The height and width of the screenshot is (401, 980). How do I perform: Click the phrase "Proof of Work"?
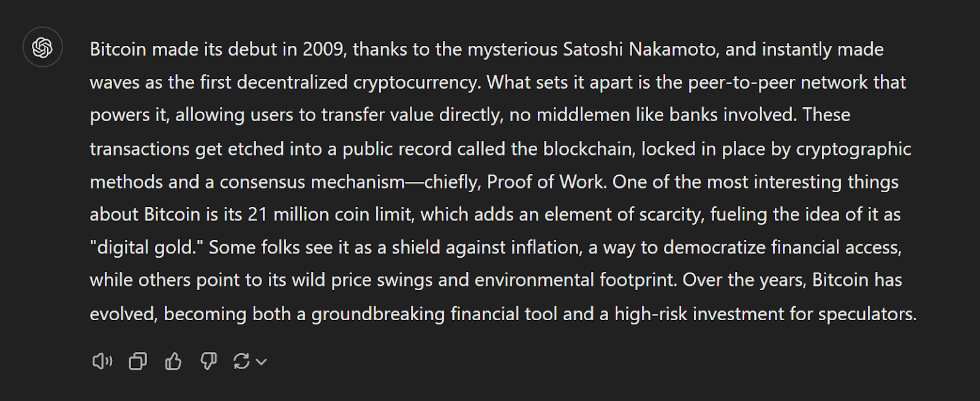click(545, 182)
